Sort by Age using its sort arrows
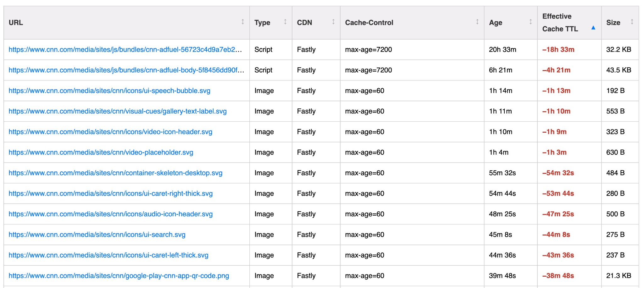This screenshot has width=644, height=288. pos(530,22)
